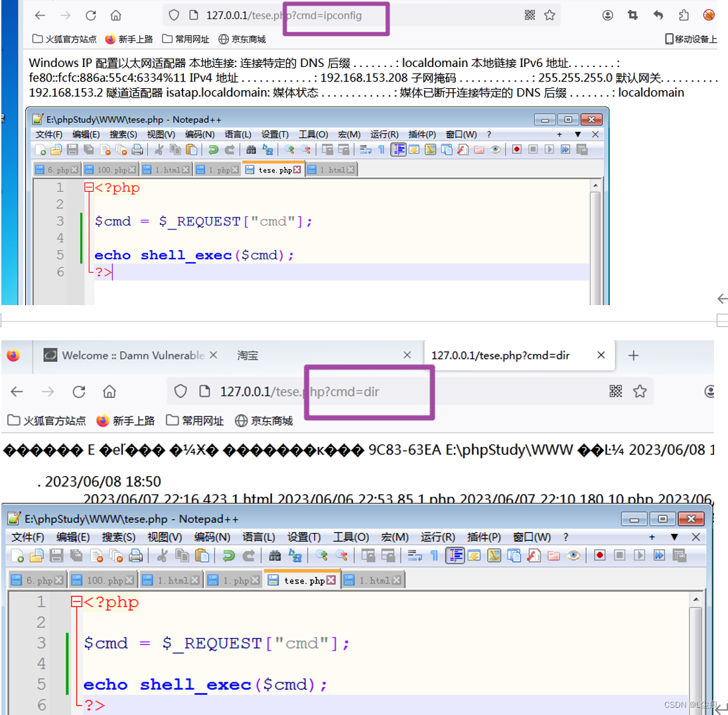This screenshot has height=715, width=728.
Task: Click the Cut scissors icon in upper Notepad++ toolbar
Action: click(x=159, y=149)
